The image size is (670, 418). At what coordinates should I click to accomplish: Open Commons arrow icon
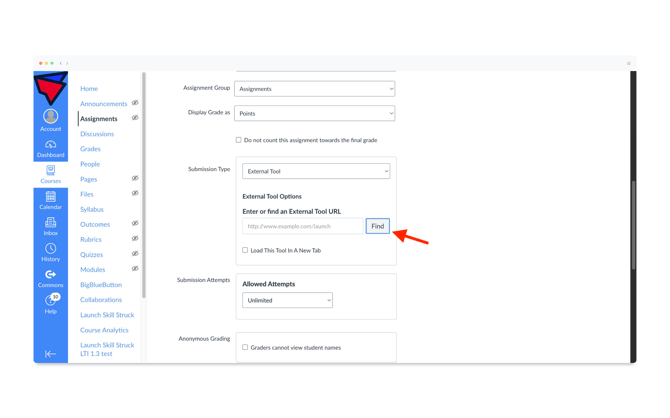50,274
